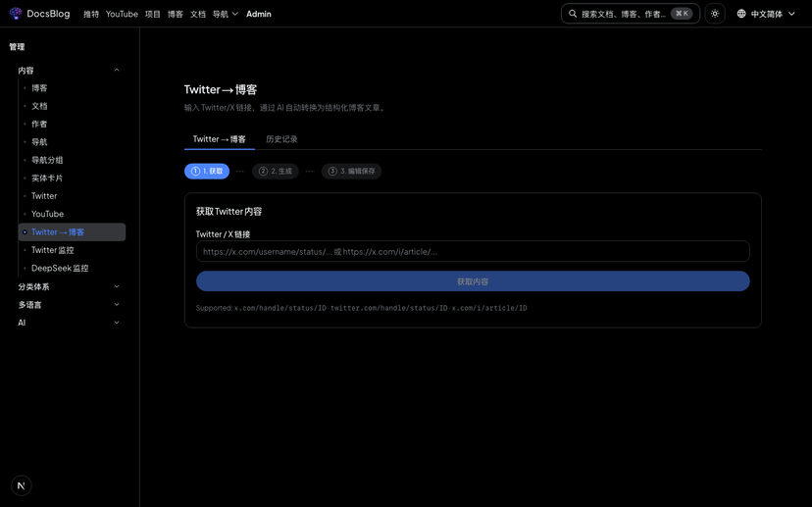Open YouTube in the top navigation
Viewport: 812px width, 507px height.
(122, 14)
